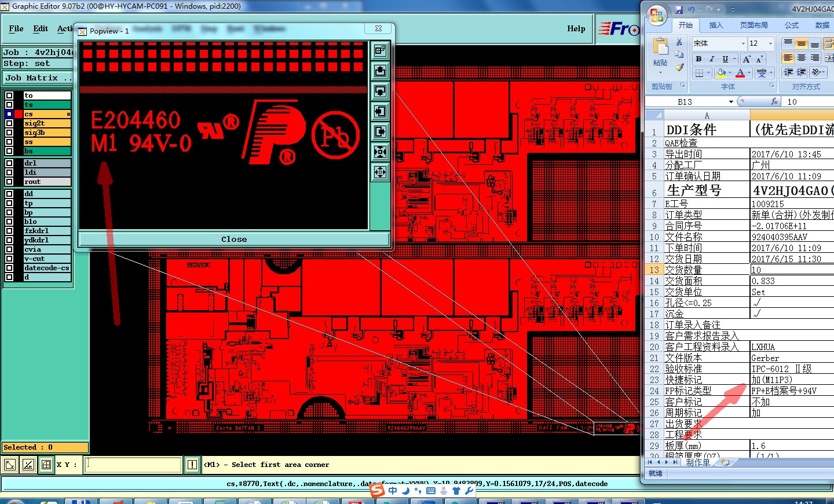Click the Excel Redo icon
The height and width of the screenshot is (504, 834).
[x=710, y=10]
